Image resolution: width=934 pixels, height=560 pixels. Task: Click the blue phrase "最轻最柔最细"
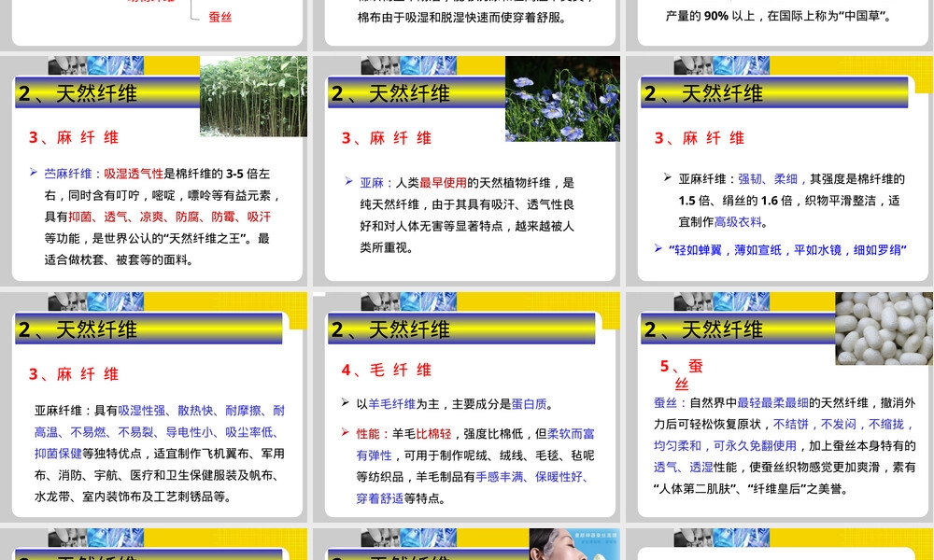pos(772,403)
